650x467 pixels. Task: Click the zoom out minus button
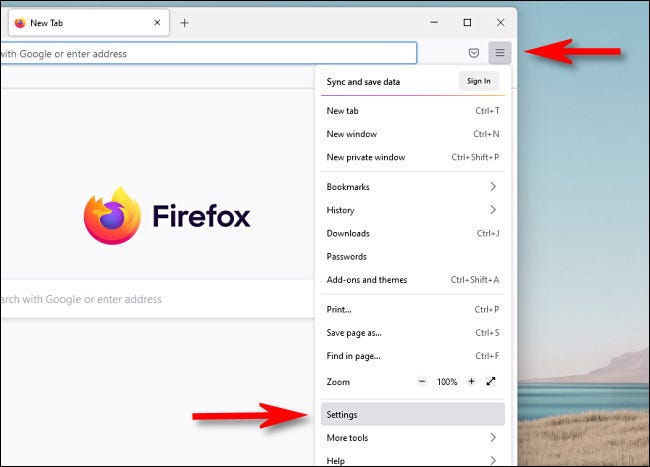point(422,382)
